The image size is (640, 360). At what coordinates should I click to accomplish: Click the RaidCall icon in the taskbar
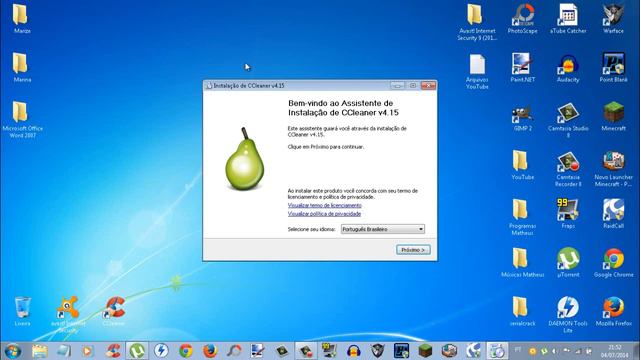click(473, 351)
